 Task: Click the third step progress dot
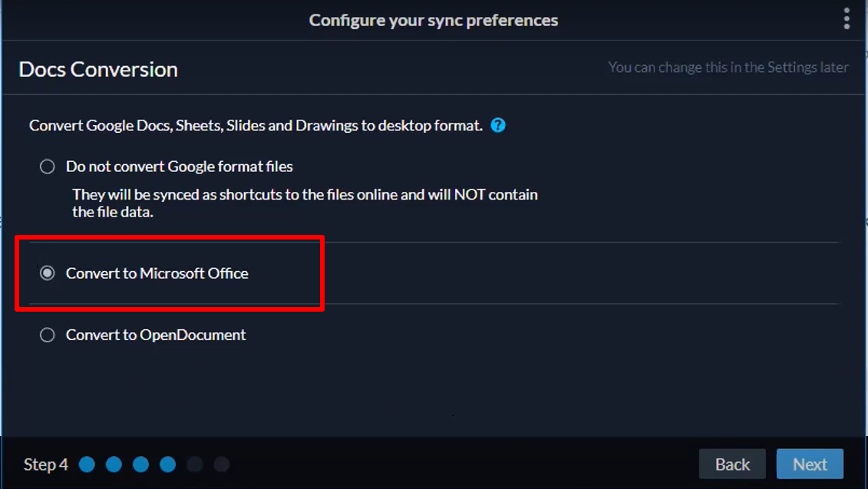[140, 464]
